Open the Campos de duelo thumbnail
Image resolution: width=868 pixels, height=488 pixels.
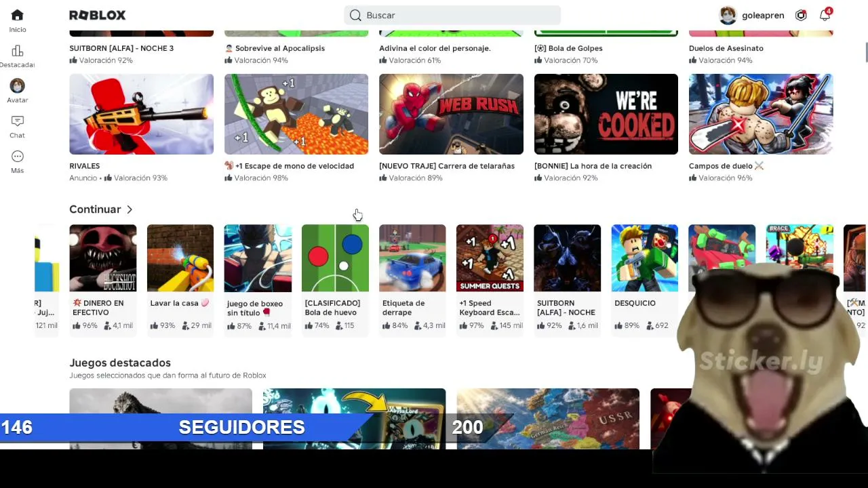point(761,114)
